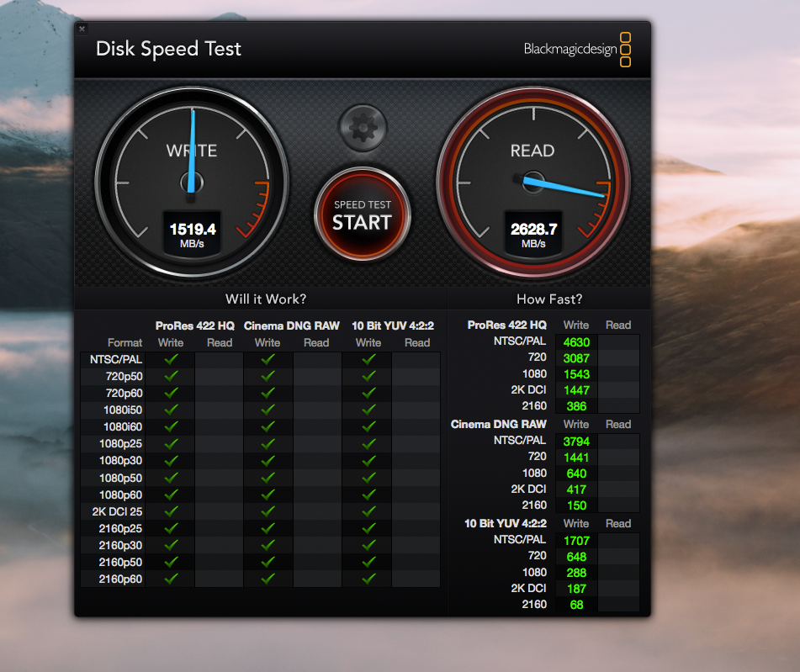Click 10 Bit YUV 720 write value 648
Image resolution: width=800 pixels, height=672 pixels.
click(x=576, y=557)
